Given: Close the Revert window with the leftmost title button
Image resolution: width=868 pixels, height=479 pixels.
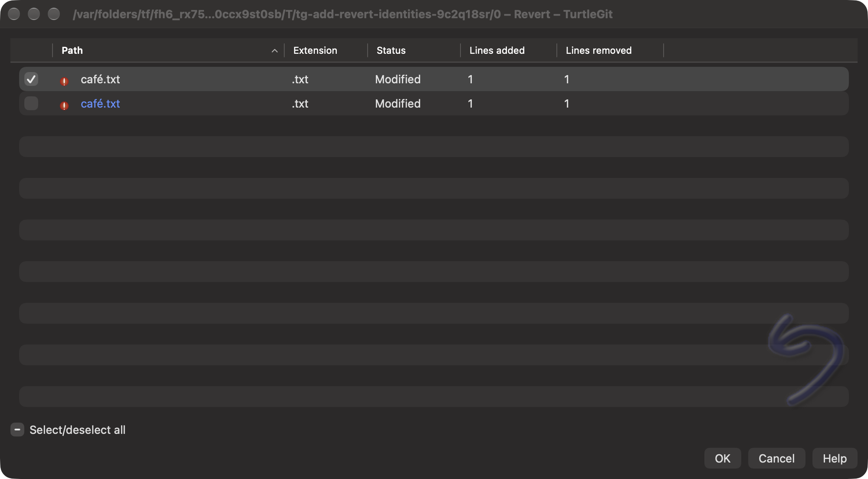Looking at the screenshot, I should coord(14,14).
